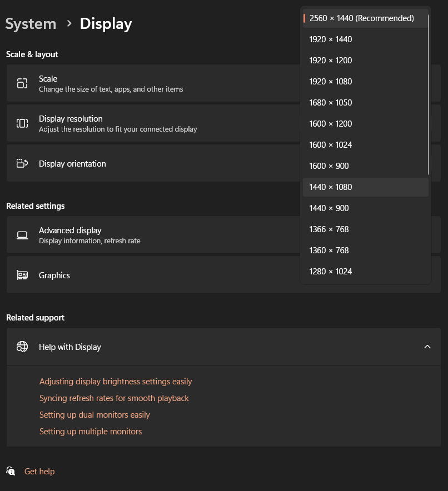The image size is (448, 491).
Task: Pick 1440 × 1080 from resolution list
Action: [x=331, y=187]
